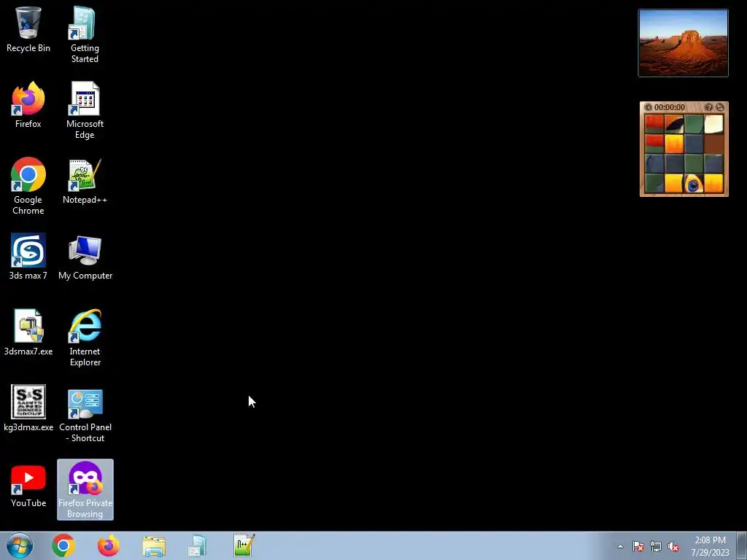Viewport: 747px width, 560px height.
Task: Select the My Computer desktop icon
Action: tap(85, 257)
